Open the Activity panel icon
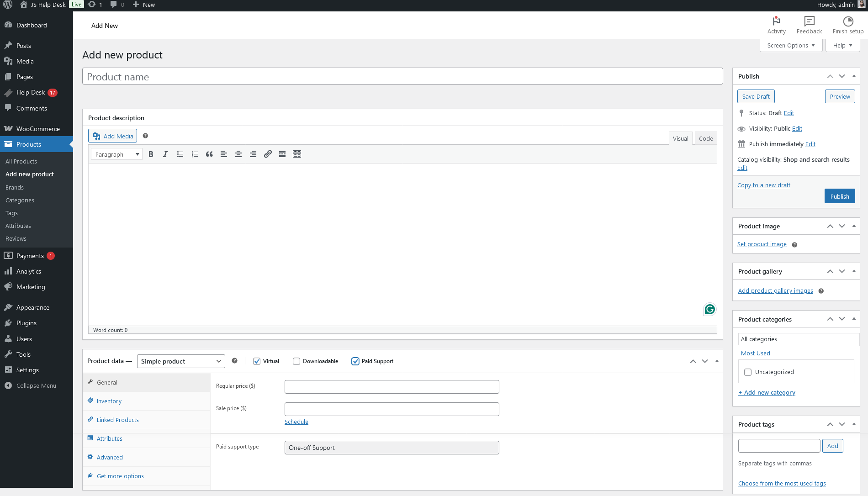Viewport: 868px width, 496px height. click(x=776, y=25)
